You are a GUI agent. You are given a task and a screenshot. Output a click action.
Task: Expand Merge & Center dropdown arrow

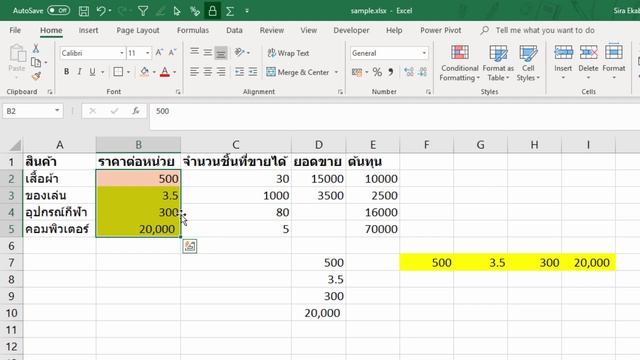click(336, 72)
